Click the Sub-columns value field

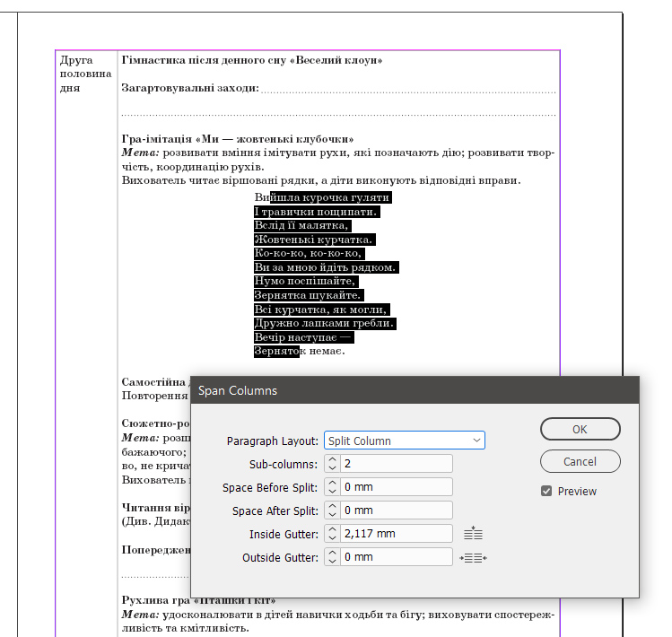coord(396,464)
